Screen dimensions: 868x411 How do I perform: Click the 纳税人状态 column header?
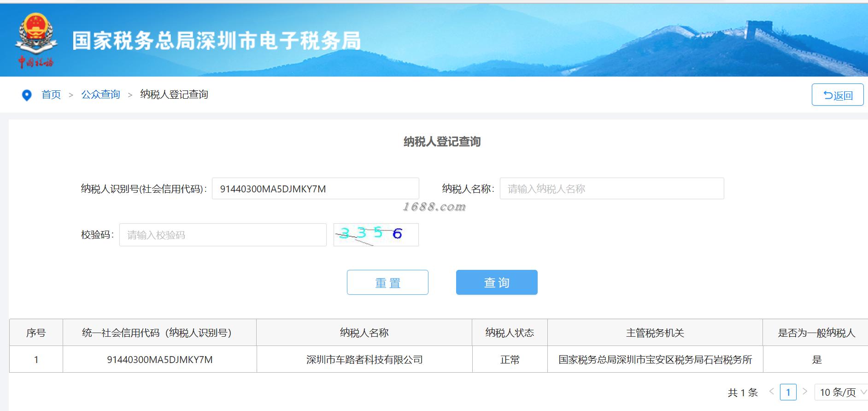click(510, 333)
